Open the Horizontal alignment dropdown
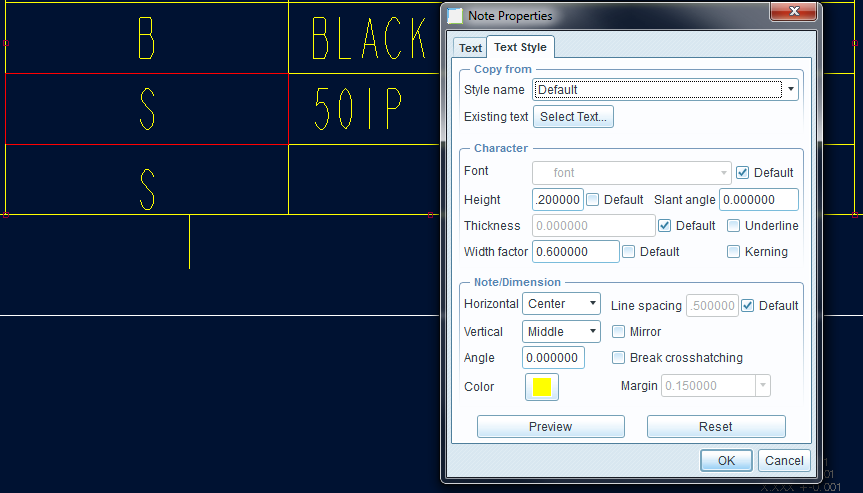The height and width of the screenshot is (493, 863). pyautogui.click(x=561, y=304)
